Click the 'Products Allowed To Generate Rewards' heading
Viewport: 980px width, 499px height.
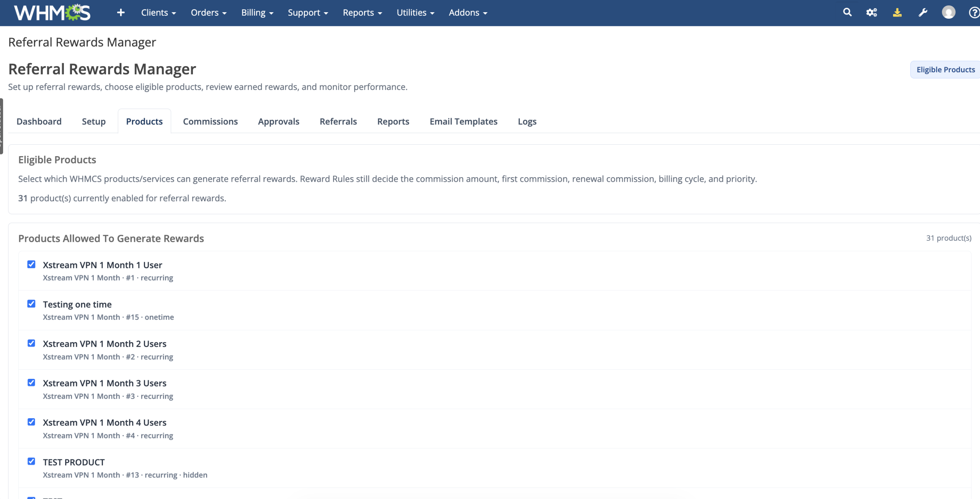tap(111, 238)
